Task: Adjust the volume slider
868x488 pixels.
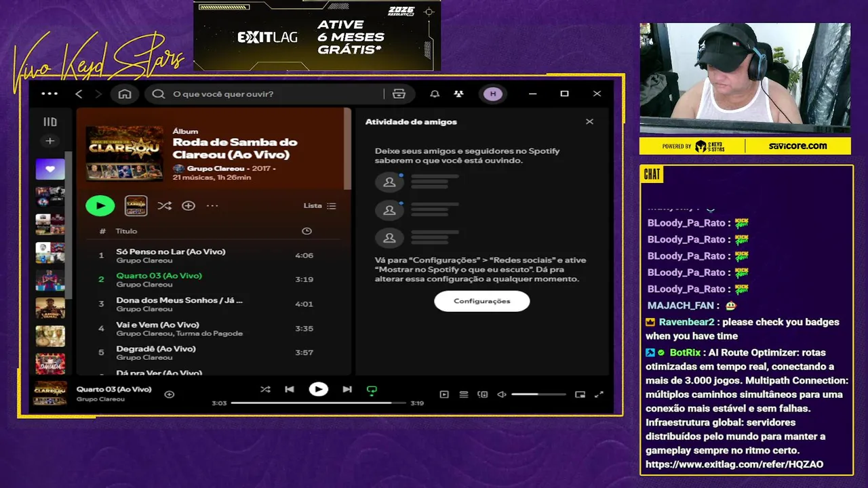Action: 538,394
